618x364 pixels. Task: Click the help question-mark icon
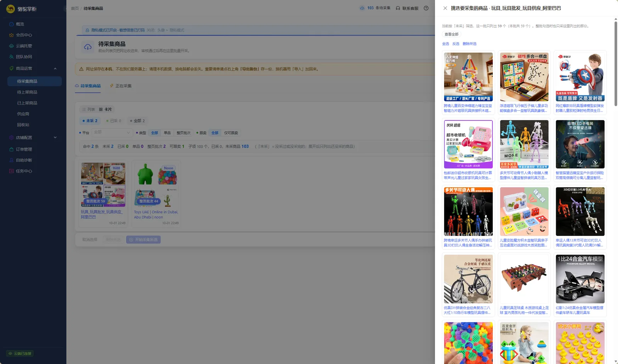pos(426,8)
